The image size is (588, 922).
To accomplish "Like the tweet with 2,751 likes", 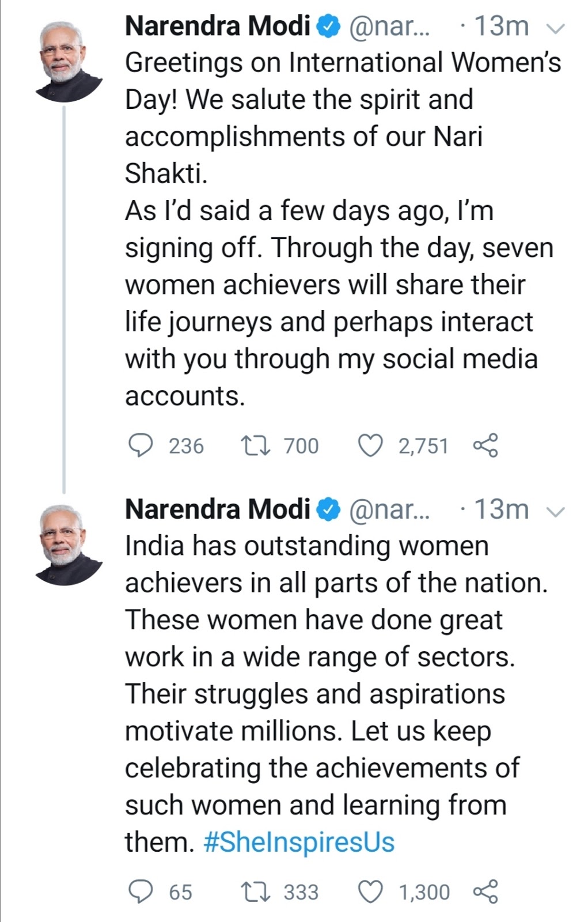I will coord(370,446).
